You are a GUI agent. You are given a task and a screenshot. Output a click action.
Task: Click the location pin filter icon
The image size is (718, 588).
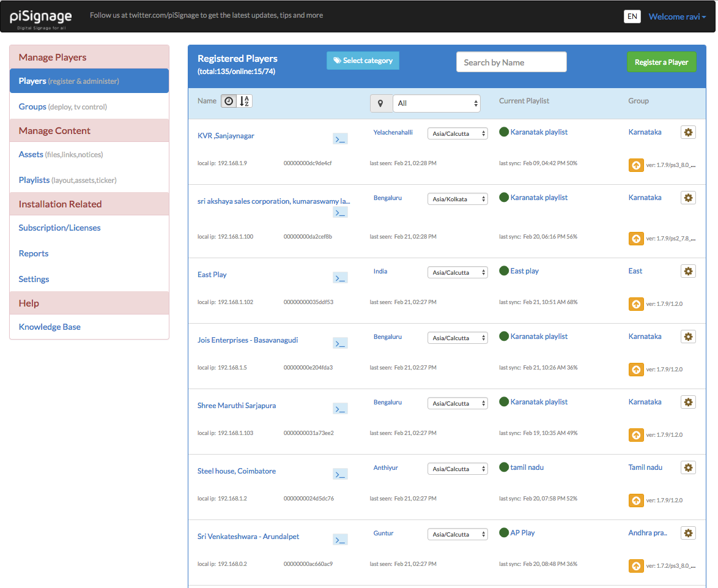click(381, 103)
